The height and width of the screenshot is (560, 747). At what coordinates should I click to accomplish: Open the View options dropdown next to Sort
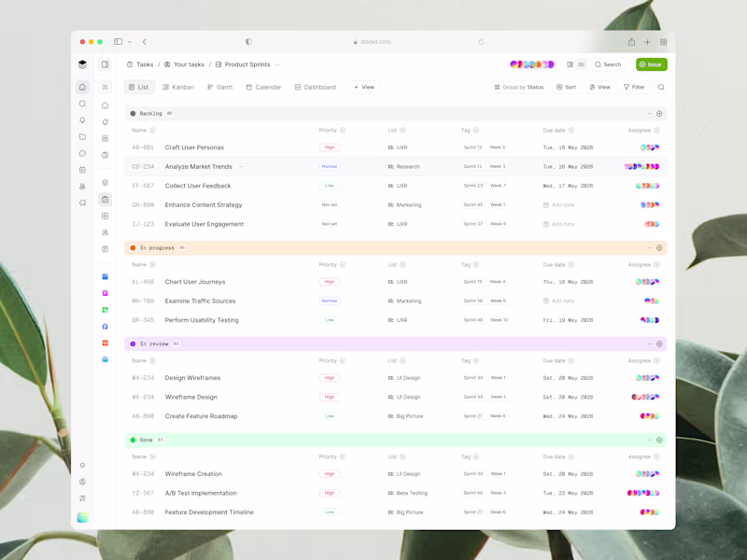[x=599, y=87]
